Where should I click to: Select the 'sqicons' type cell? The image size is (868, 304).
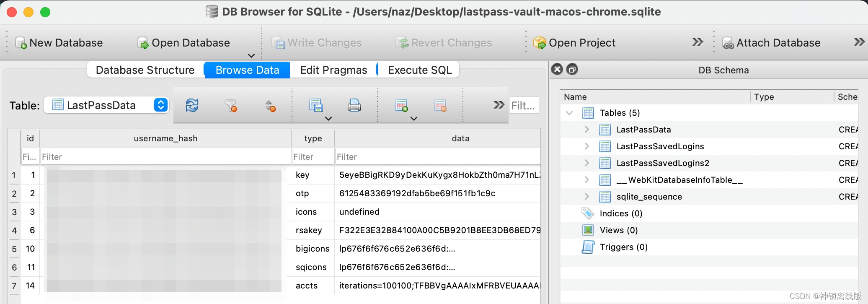coord(313,267)
